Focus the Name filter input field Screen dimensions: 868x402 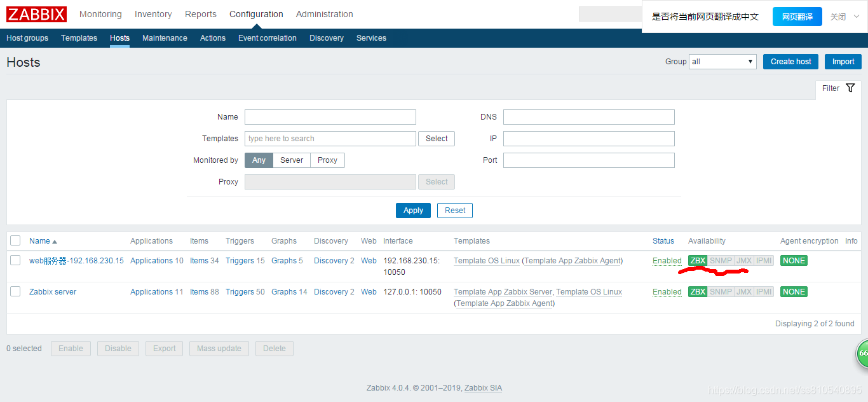[x=330, y=117]
